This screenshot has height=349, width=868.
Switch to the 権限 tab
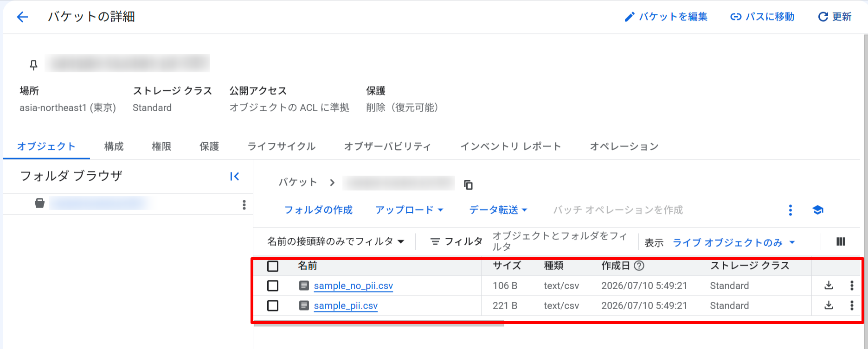tap(161, 146)
